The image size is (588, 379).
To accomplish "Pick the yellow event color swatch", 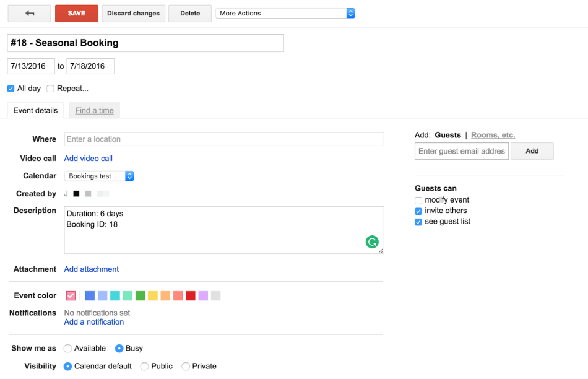I will pyautogui.click(x=153, y=295).
